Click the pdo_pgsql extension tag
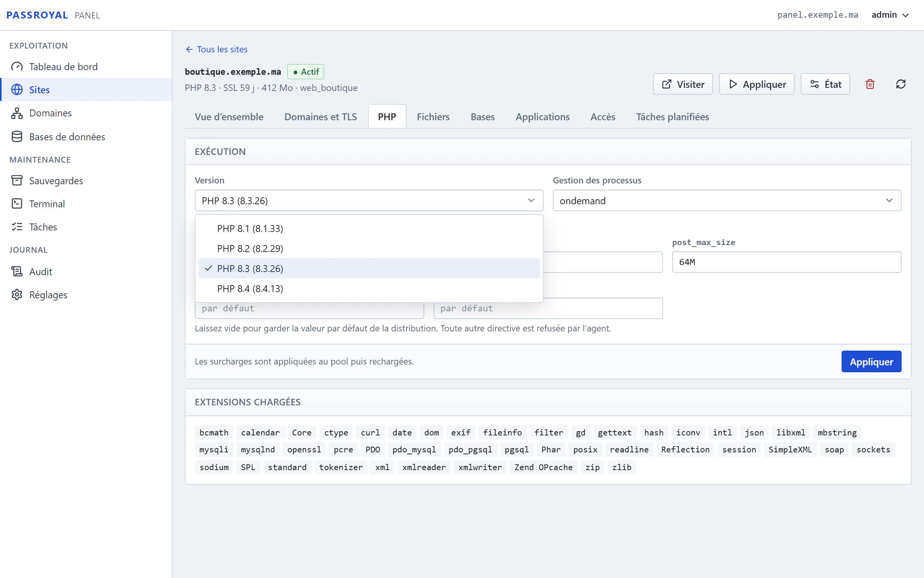The width and height of the screenshot is (924, 578). tap(470, 450)
